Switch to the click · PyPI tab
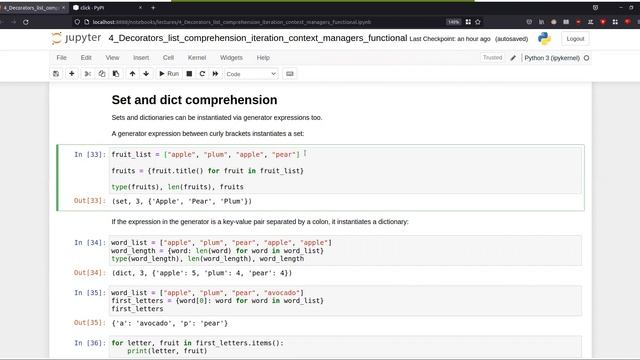 point(108,7)
